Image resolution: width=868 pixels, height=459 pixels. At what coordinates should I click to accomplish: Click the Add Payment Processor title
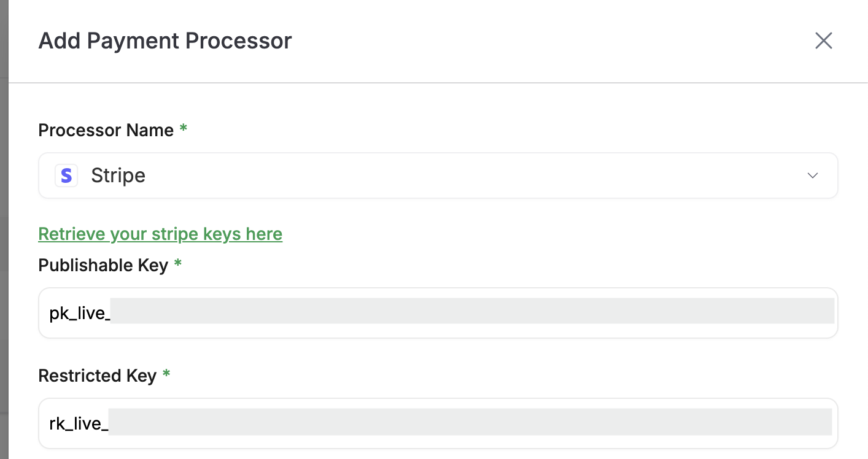[x=165, y=41]
